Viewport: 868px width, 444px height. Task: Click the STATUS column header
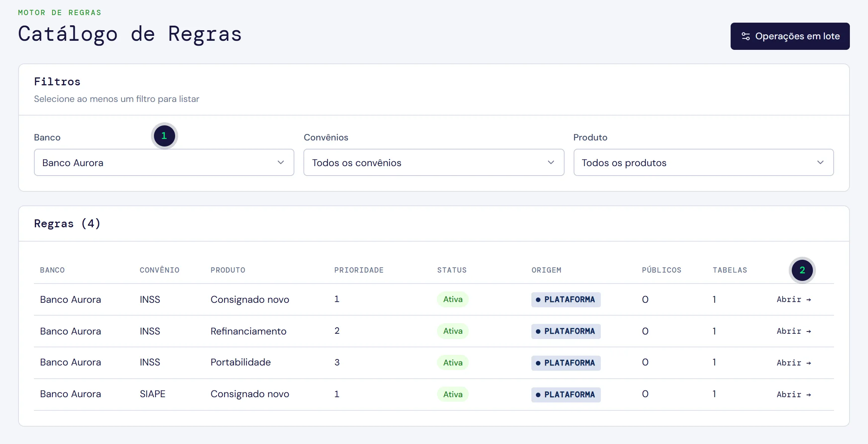(x=452, y=270)
